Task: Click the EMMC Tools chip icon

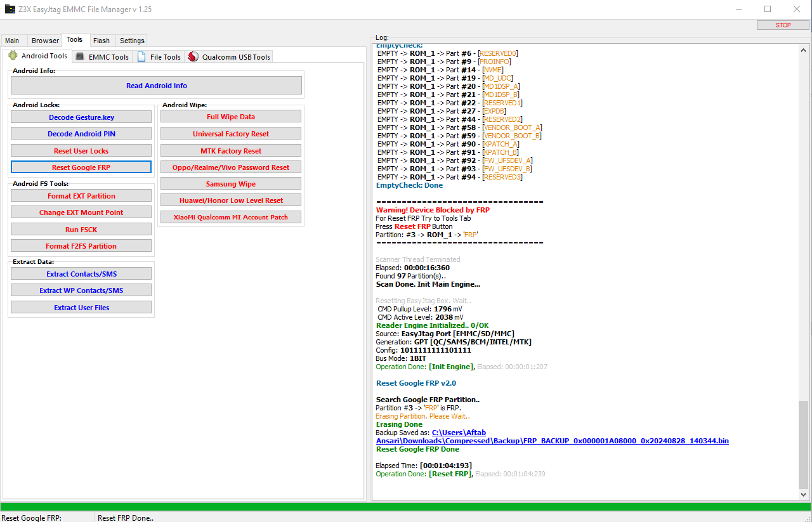Action: (80, 56)
